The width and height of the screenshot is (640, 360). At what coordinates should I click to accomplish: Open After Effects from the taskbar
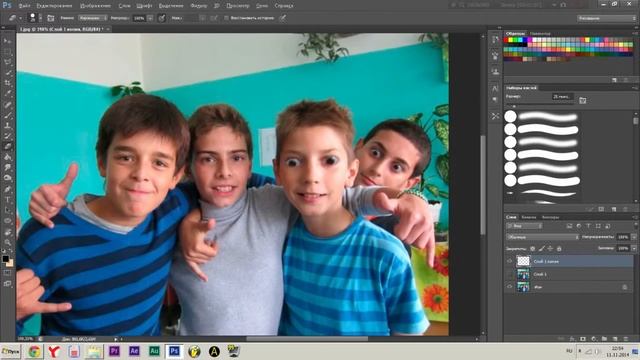click(x=134, y=351)
